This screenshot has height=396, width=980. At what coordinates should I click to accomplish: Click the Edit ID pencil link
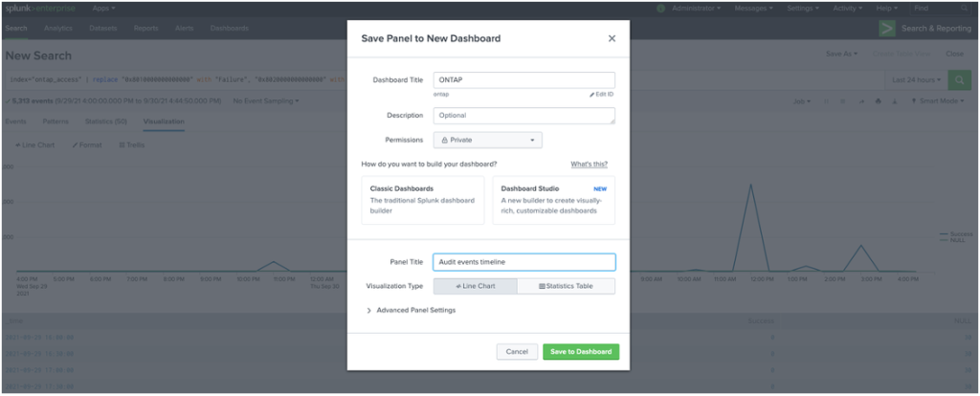601,95
